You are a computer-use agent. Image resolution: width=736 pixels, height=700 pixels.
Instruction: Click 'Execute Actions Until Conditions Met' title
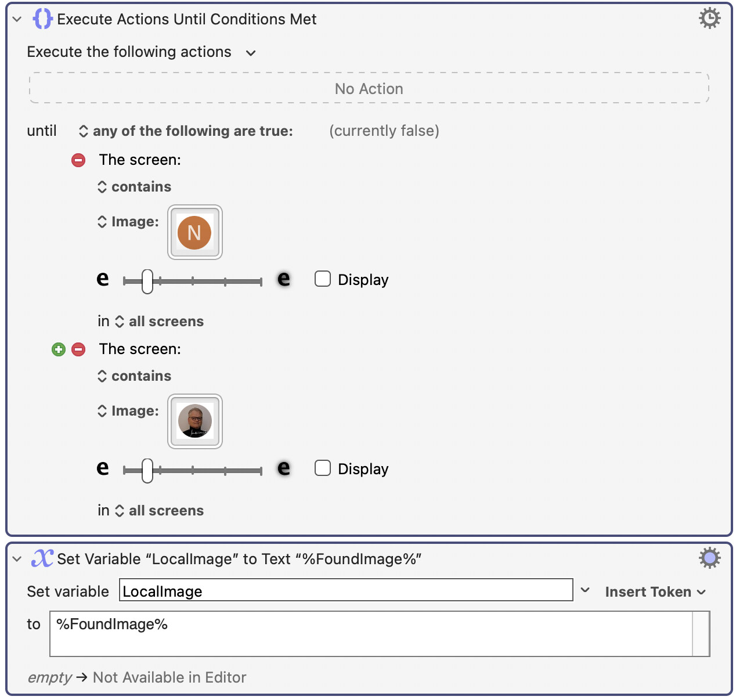click(x=187, y=19)
